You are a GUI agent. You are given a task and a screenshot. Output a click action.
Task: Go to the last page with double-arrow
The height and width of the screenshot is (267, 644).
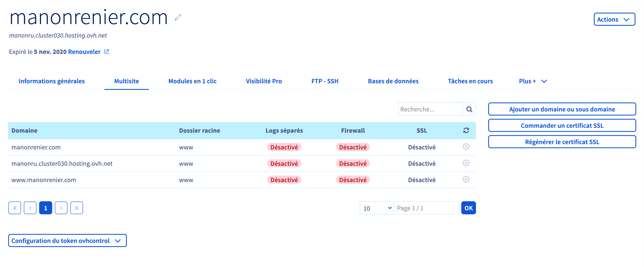coord(76,208)
